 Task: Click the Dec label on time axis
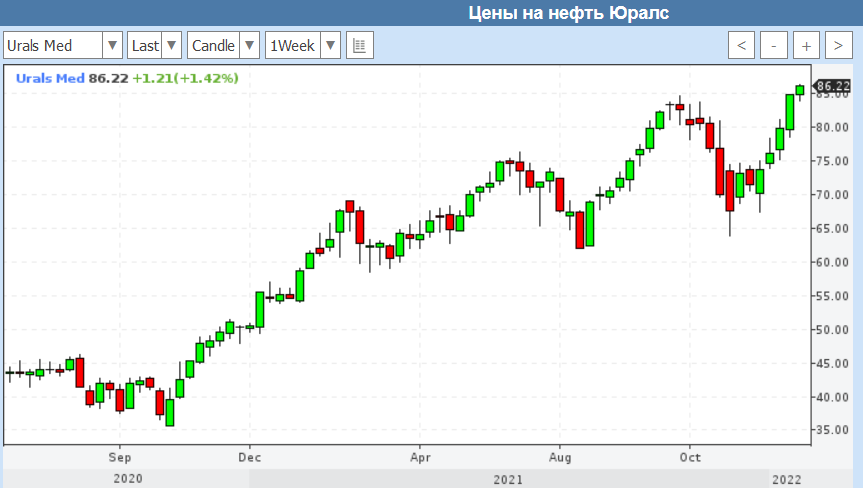[x=249, y=457]
